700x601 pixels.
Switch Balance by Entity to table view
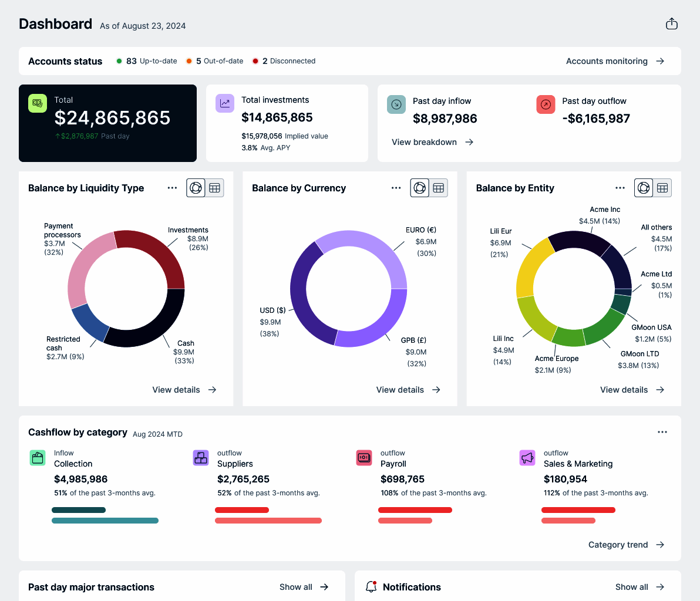(662, 188)
